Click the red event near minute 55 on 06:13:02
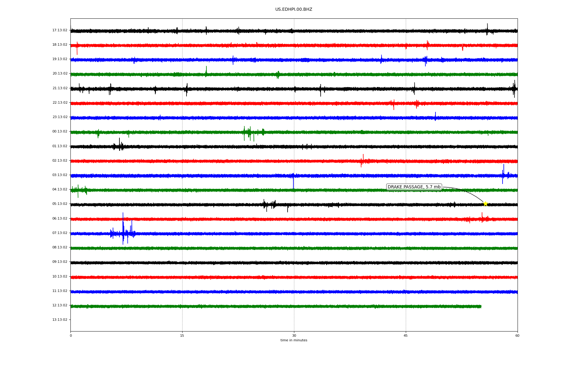The height and width of the screenshot is (368, 588). pos(482,218)
